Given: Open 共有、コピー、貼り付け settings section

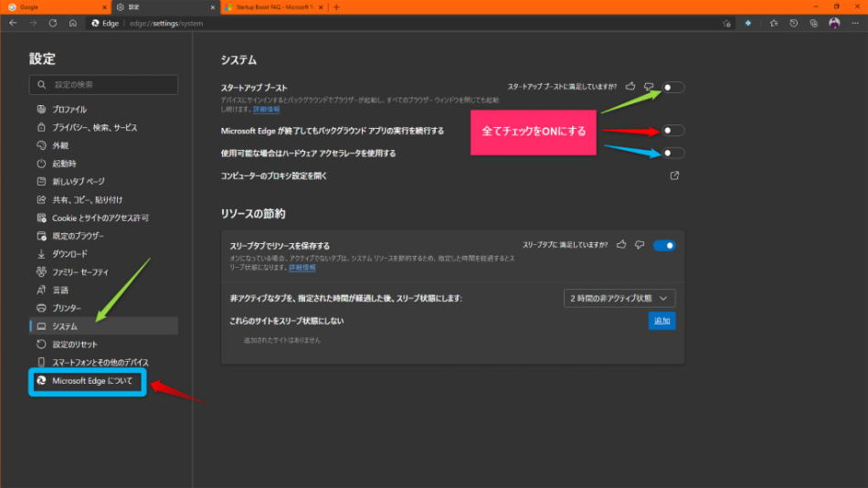Looking at the screenshot, I should [x=103, y=199].
